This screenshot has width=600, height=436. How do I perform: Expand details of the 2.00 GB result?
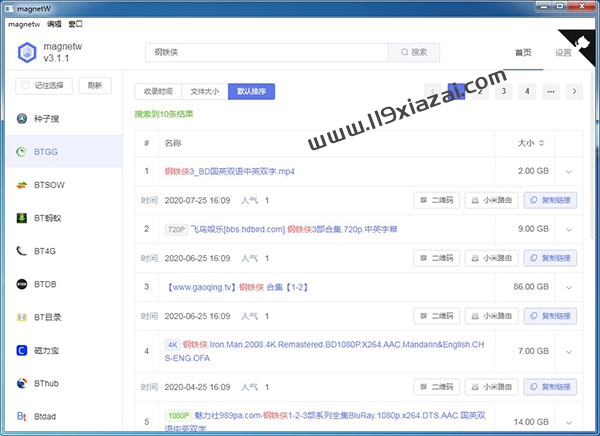click(569, 171)
